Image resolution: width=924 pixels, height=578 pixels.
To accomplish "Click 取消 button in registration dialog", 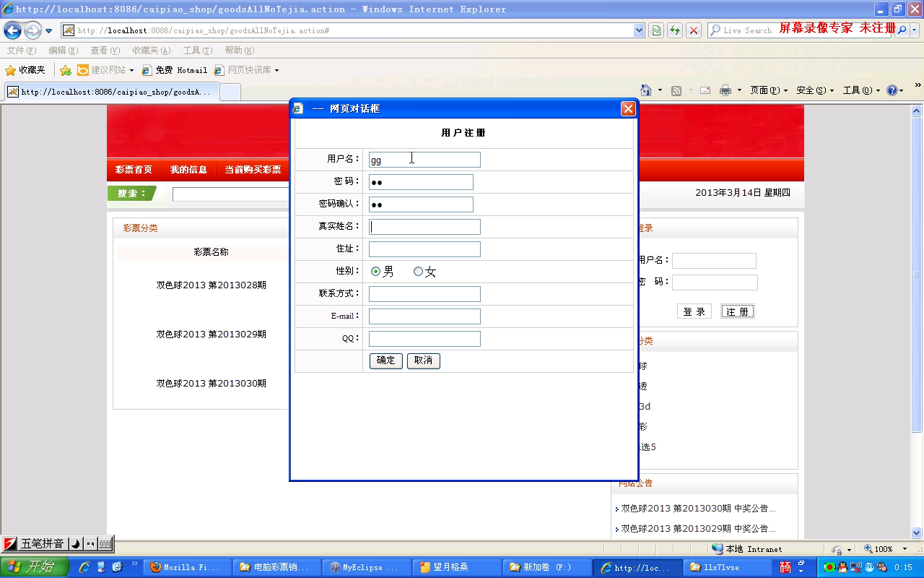I will (x=423, y=361).
